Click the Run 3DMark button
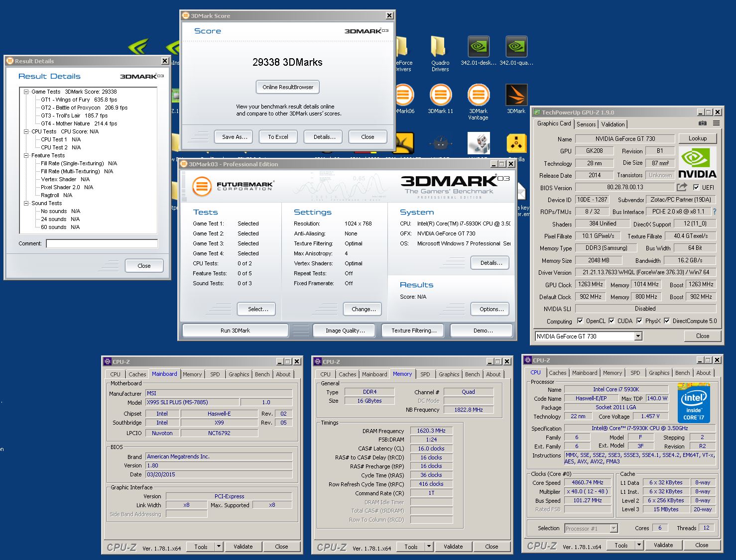This screenshot has height=560, width=736. [x=235, y=331]
